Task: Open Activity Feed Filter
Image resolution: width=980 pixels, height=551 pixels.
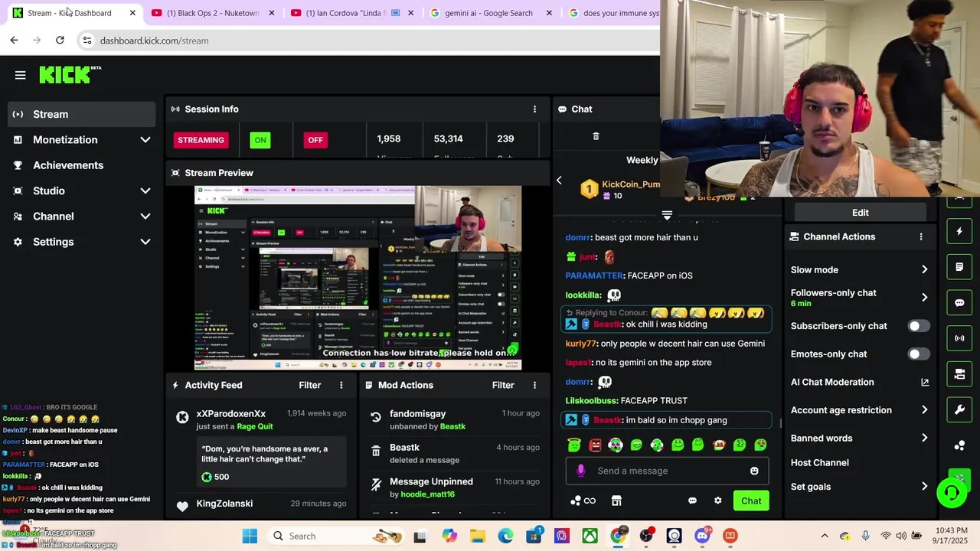Action: point(310,385)
